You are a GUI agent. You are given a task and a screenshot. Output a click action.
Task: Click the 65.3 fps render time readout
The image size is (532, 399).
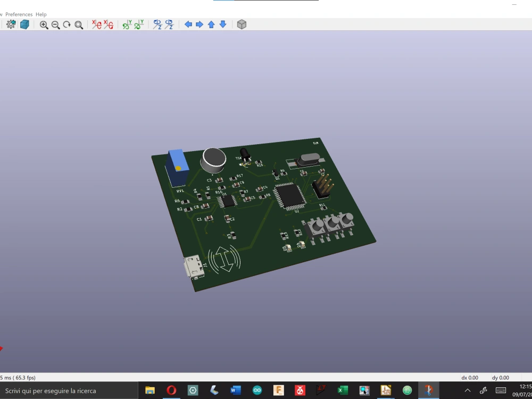(18, 378)
